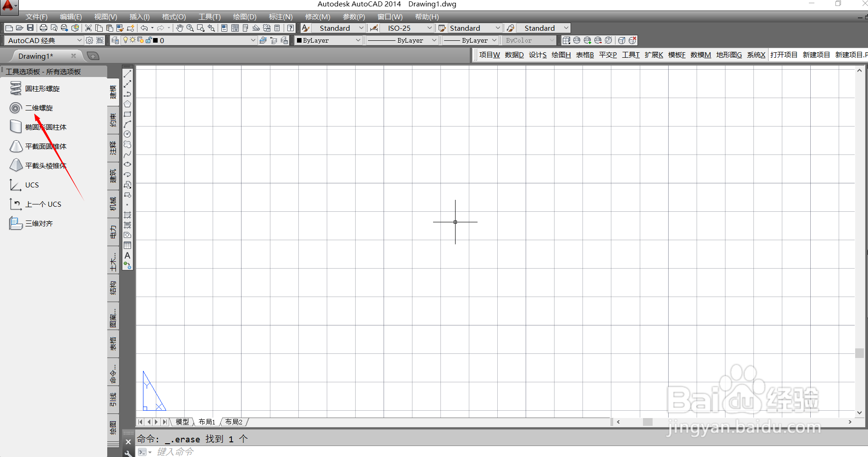Switch to the 布局2 layout tab
The image size is (868, 457).
pyautogui.click(x=234, y=422)
